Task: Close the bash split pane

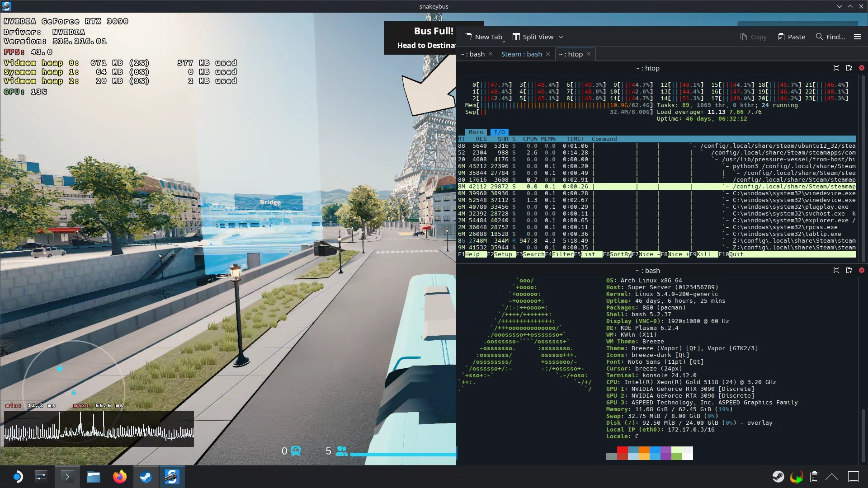Action: (x=862, y=270)
